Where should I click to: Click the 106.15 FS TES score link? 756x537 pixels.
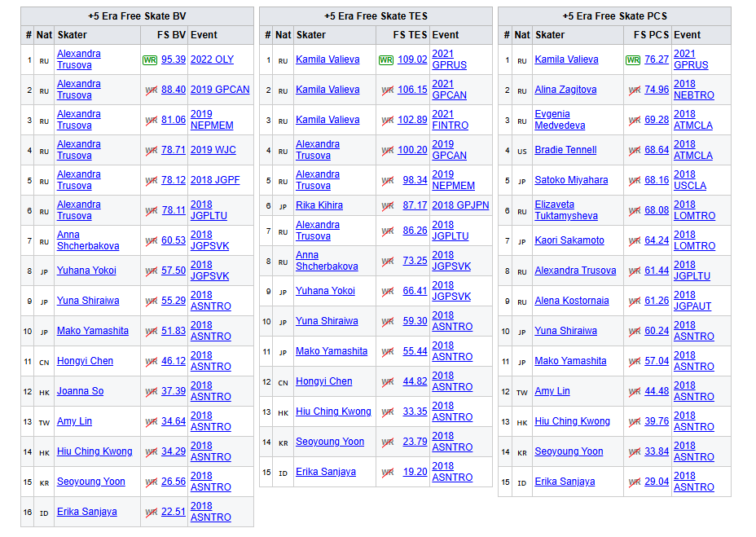click(x=412, y=90)
